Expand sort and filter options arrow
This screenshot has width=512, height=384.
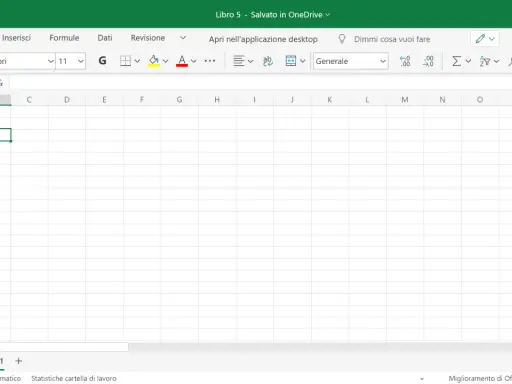coord(496,61)
